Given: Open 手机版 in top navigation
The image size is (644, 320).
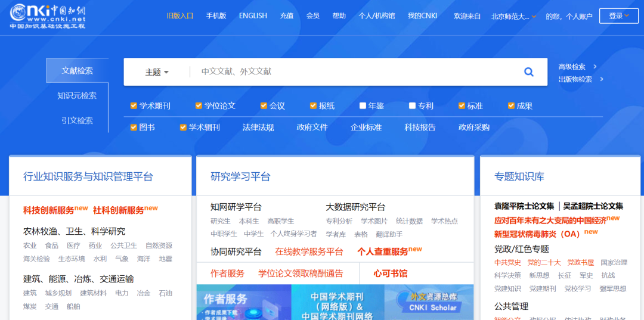Looking at the screenshot, I should pyautogui.click(x=216, y=16).
